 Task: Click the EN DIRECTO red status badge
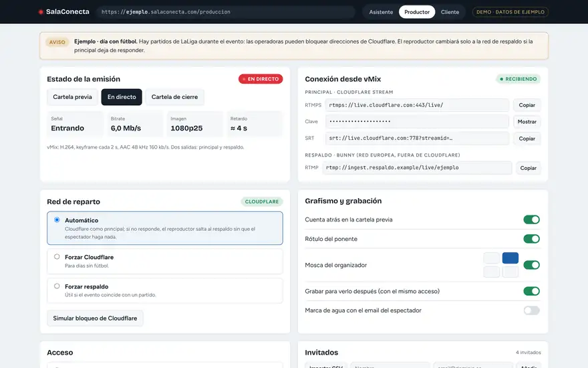pos(261,79)
